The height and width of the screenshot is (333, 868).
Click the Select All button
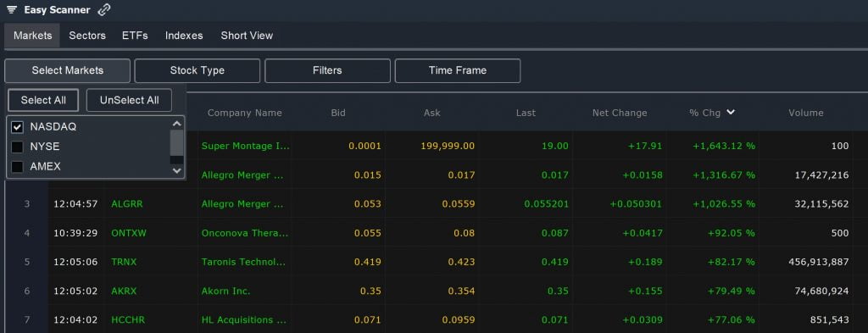coord(43,100)
